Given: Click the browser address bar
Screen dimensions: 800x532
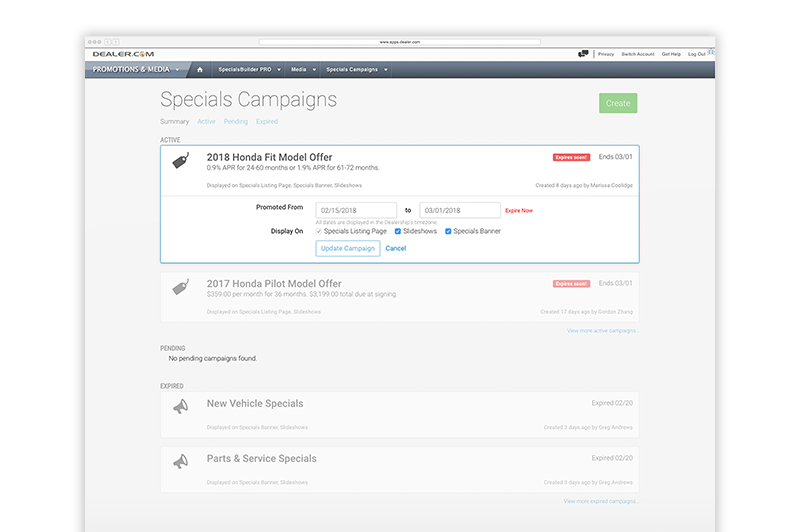Looking at the screenshot, I should 399,42.
